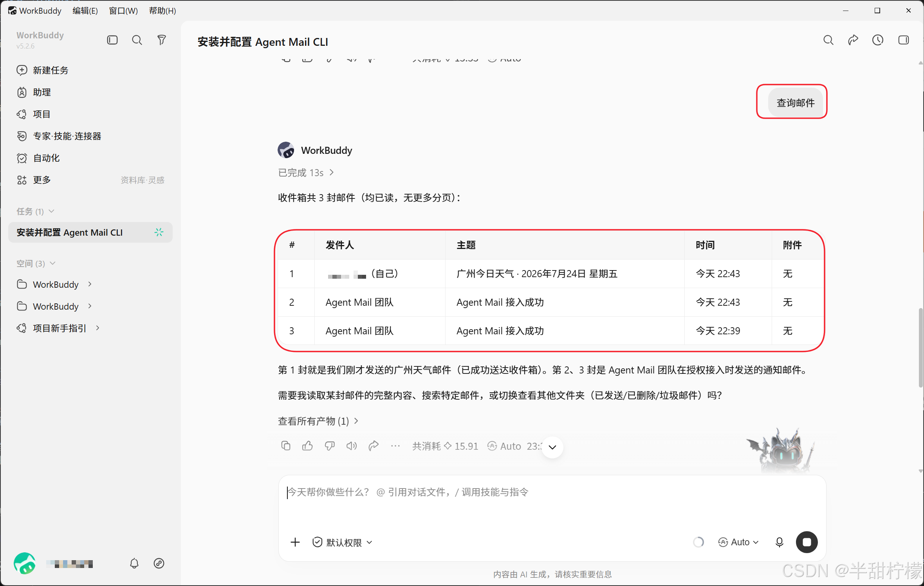Dislike the reply with thumbs down
The image size is (924, 586).
[330, 446]
